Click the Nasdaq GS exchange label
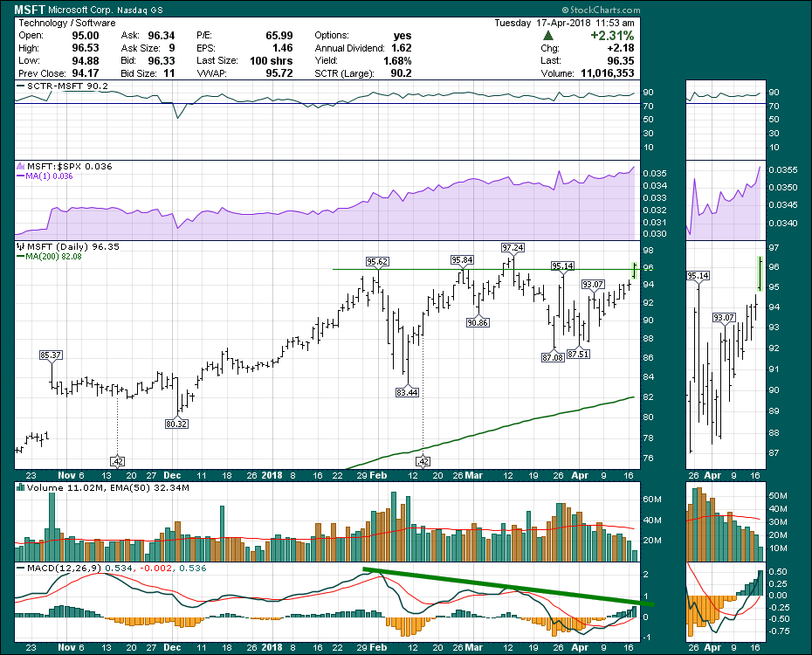 pyautogui.click(x=138, y=10)
